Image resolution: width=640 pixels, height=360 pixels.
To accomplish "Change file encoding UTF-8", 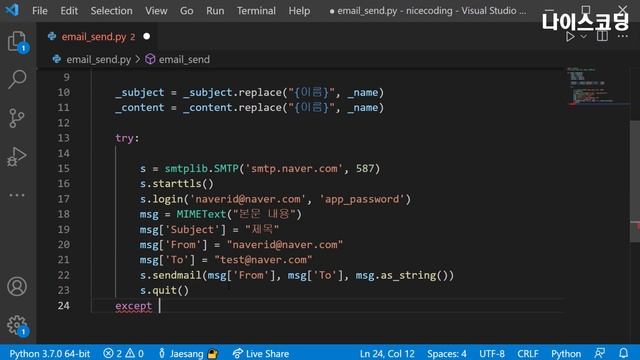I will pos(492,353).
